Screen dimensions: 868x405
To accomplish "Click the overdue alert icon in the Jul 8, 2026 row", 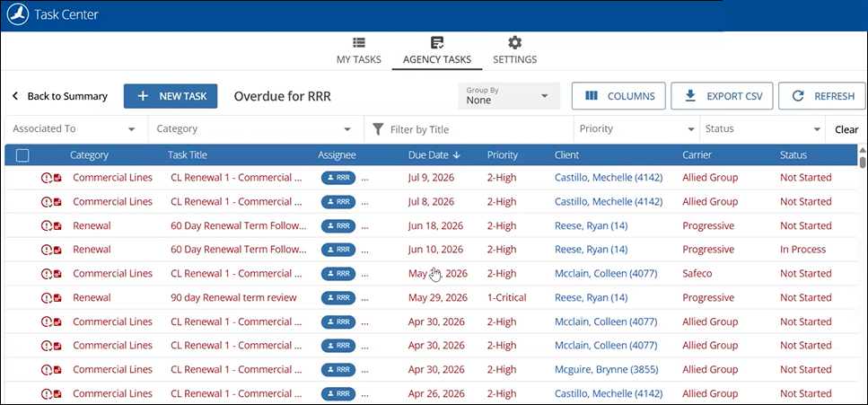I will 47,202.
